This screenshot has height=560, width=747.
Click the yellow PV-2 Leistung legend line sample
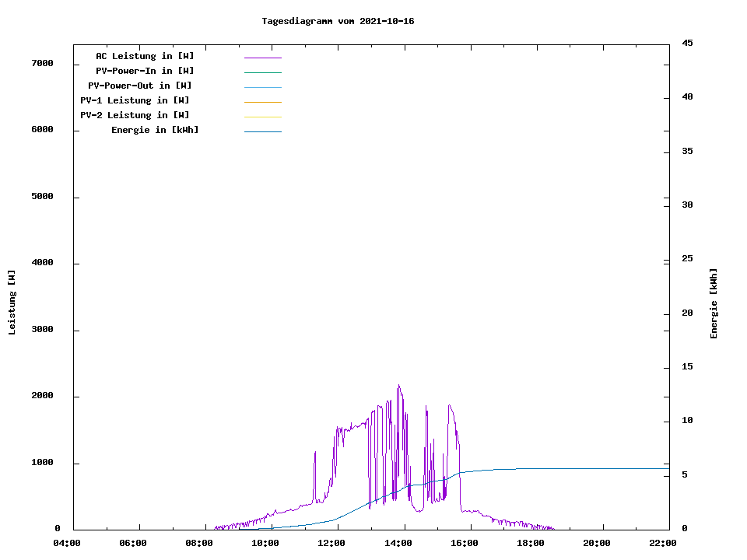point(262,117)
